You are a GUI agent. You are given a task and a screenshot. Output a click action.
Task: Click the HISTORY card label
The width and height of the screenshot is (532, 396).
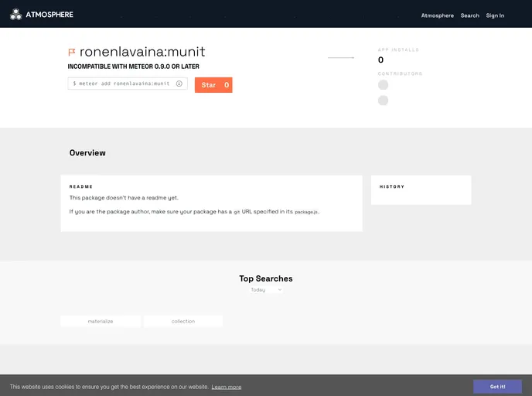point(392,186)
